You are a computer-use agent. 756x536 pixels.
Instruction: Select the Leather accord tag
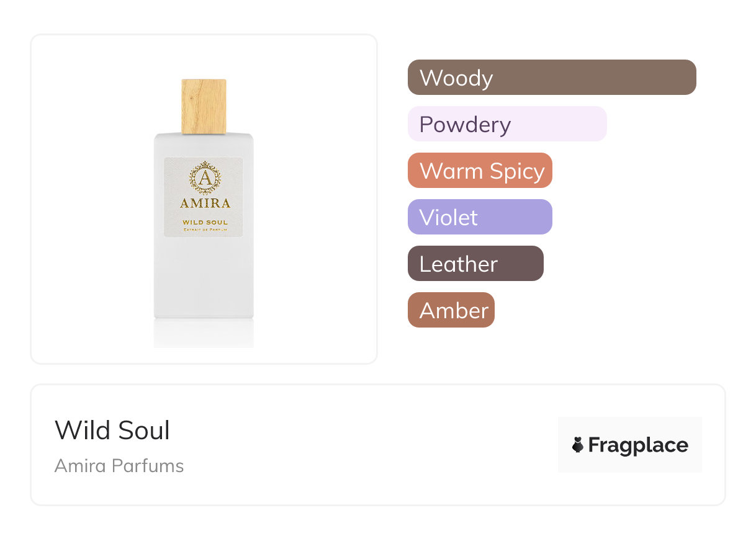475,264
